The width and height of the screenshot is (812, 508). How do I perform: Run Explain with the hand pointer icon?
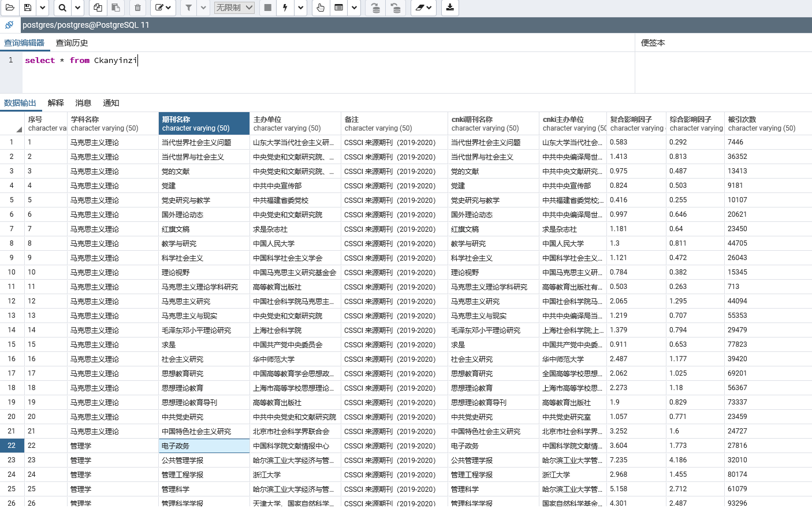(x=321, y=8)
